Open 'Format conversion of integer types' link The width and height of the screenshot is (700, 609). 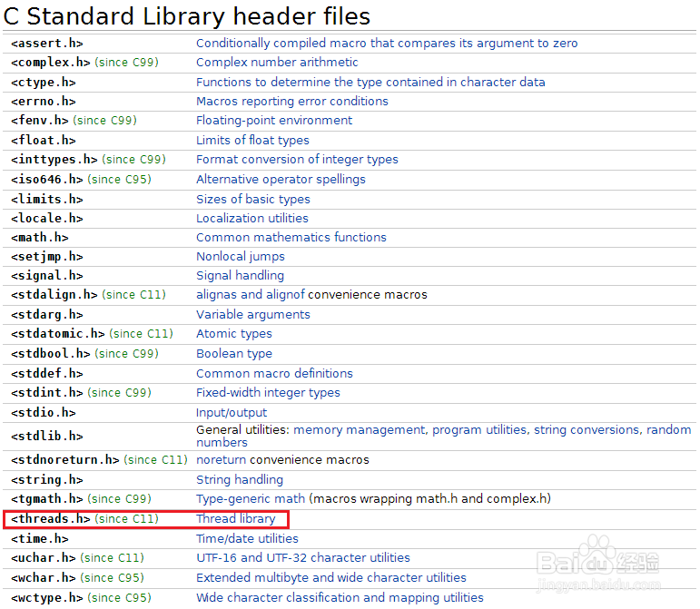tap(297, 160)
